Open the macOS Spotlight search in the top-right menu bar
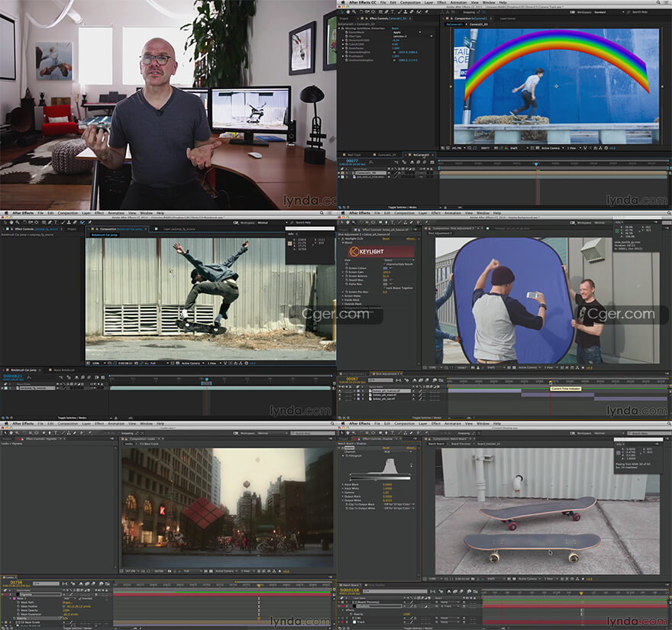 (x=659, y=2)
